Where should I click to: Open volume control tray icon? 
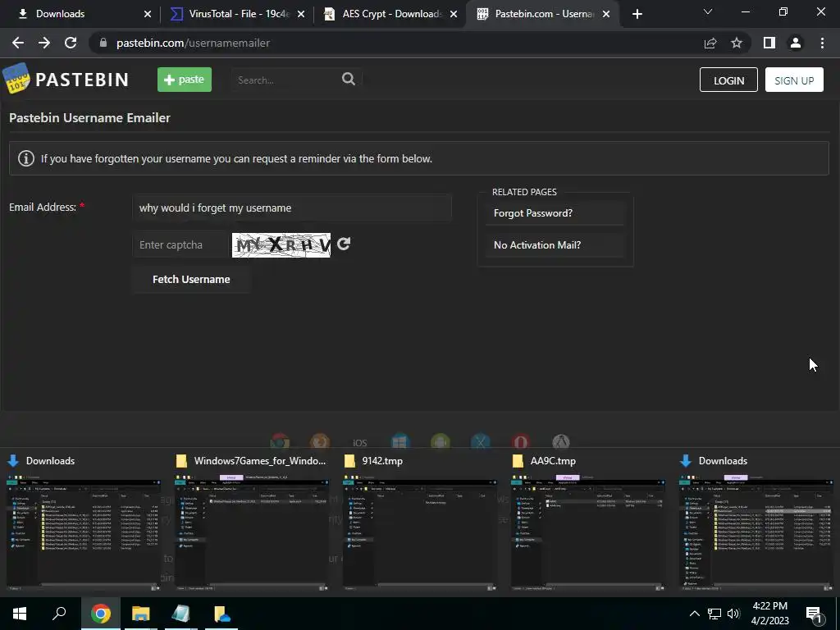click(733, 614)
